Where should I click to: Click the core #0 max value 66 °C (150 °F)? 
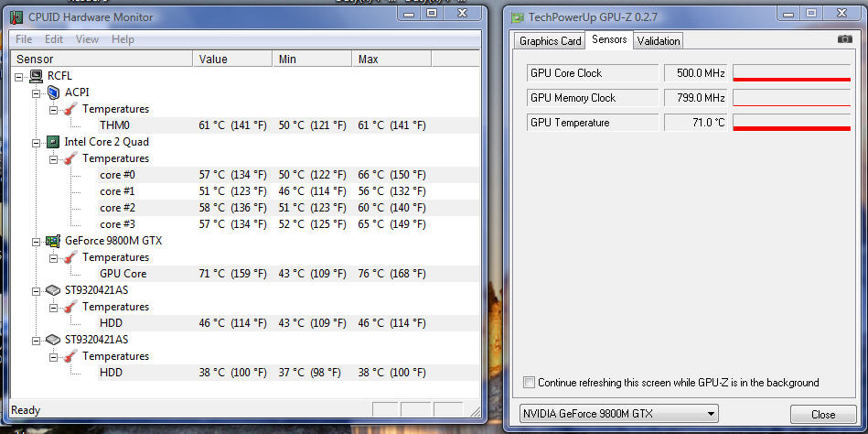pyautogui.click(x=392, y=175)
